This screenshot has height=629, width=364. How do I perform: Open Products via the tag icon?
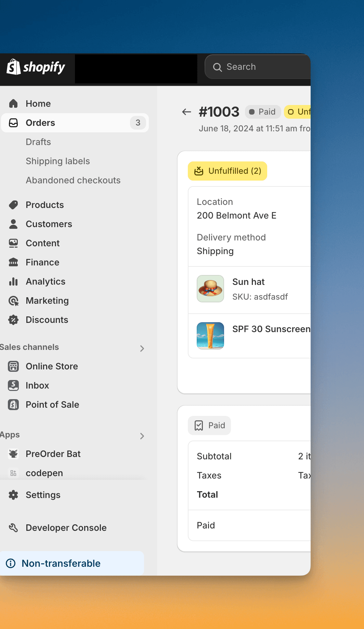(13, 205)
